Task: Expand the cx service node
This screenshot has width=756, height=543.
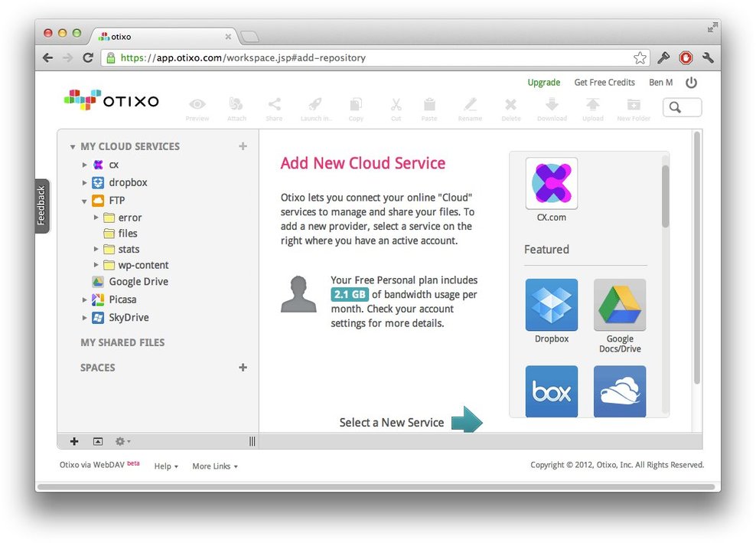Action: pyautogui.click(x=84, y=165)
